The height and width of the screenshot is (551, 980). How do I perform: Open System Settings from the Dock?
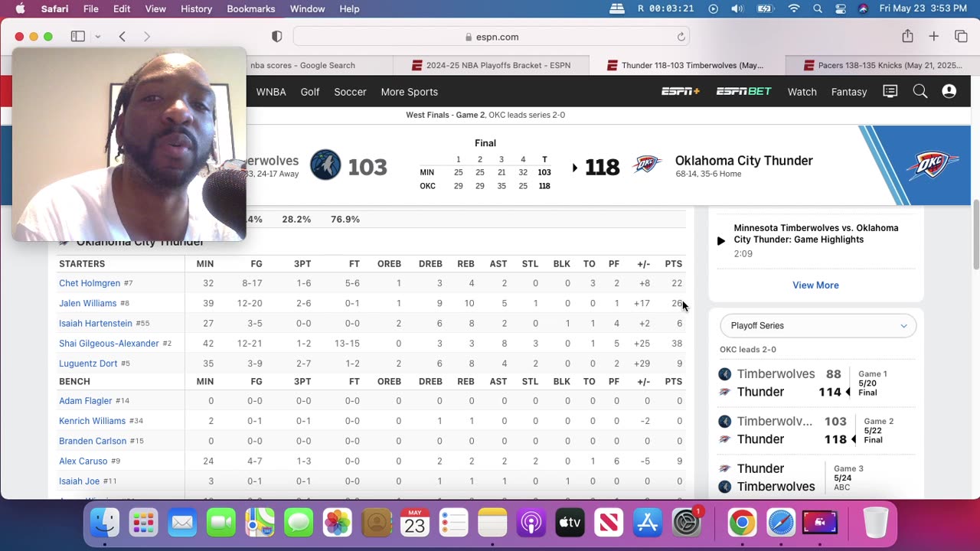[x=687, y=523]
